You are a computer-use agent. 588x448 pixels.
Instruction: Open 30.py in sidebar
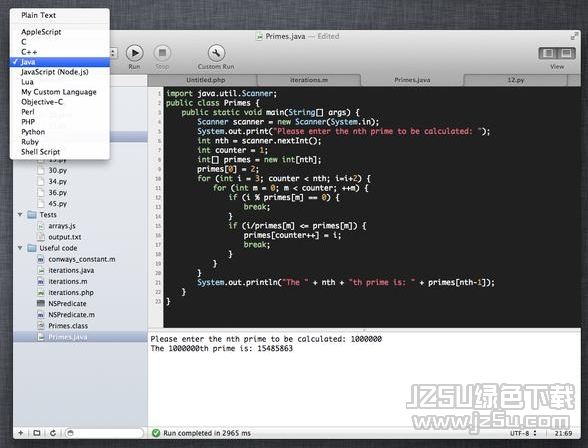57,170
